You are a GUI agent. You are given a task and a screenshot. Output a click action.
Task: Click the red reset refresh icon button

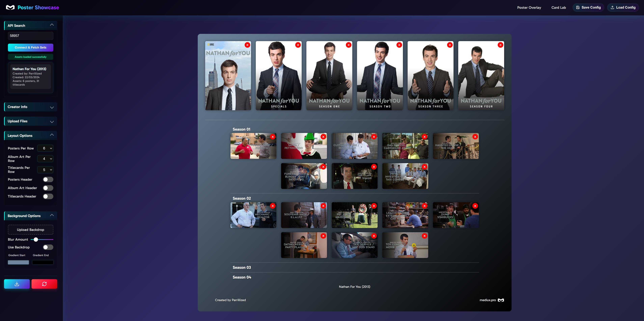click(x=44, y=284)
